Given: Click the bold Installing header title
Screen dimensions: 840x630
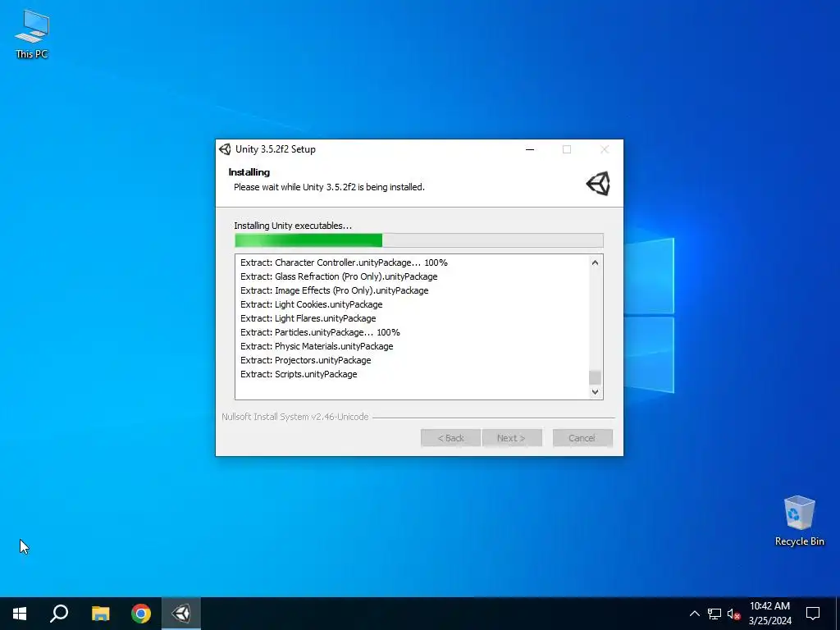Looking at the screenshot, I should pos(249,172).
